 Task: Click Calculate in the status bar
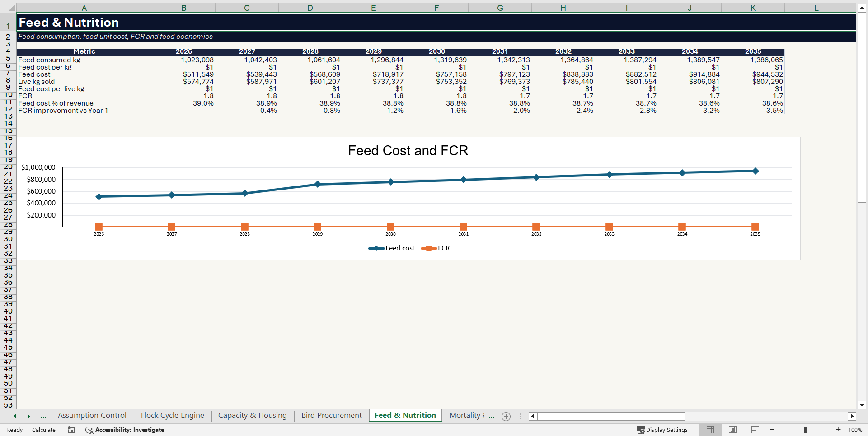click(x=44, y=430)
